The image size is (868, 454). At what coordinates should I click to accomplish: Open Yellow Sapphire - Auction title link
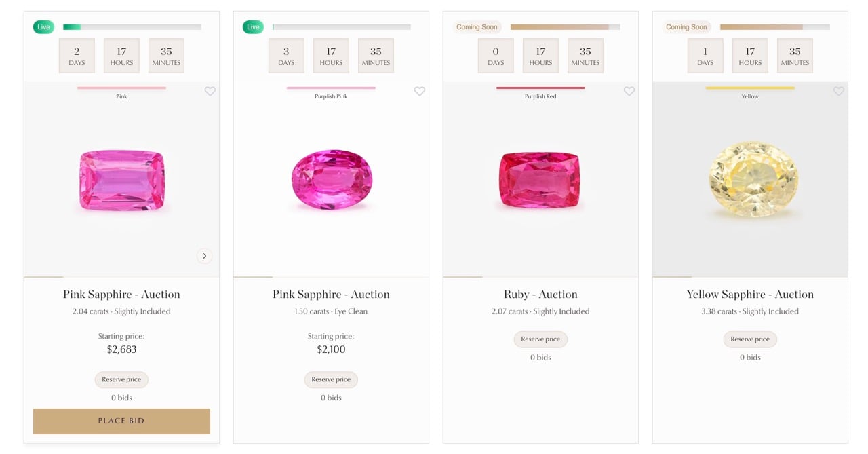pos(750,295)
